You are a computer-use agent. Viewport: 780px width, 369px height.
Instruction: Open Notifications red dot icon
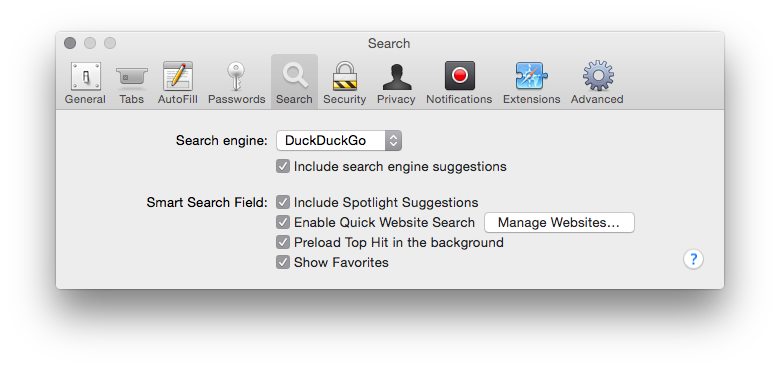[x=459, y=76]
